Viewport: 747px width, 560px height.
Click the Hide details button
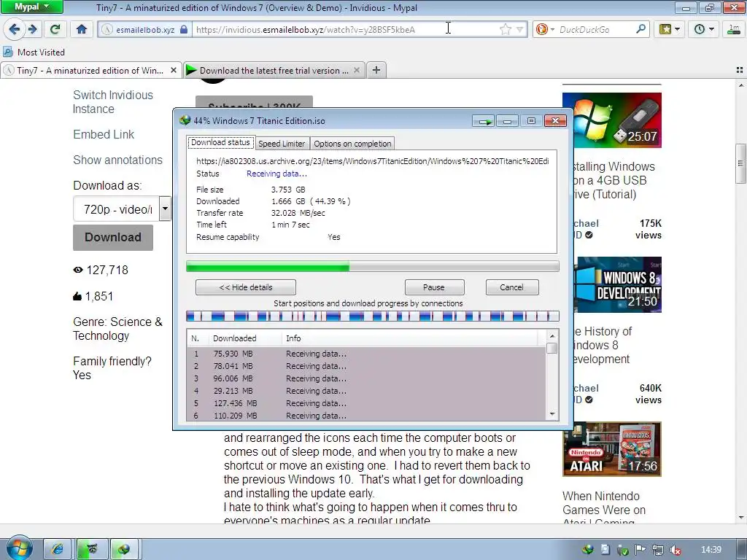pos(246,287)
